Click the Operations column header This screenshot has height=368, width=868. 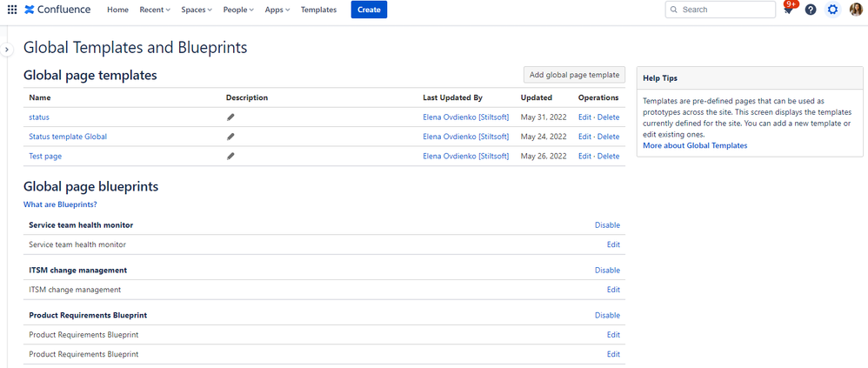(x=598, y=97)
